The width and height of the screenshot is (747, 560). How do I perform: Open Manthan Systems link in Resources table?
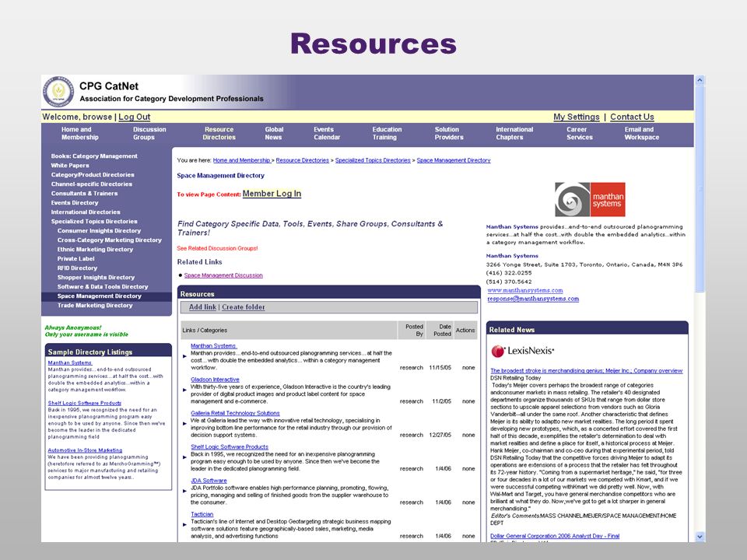click(213, 345)
